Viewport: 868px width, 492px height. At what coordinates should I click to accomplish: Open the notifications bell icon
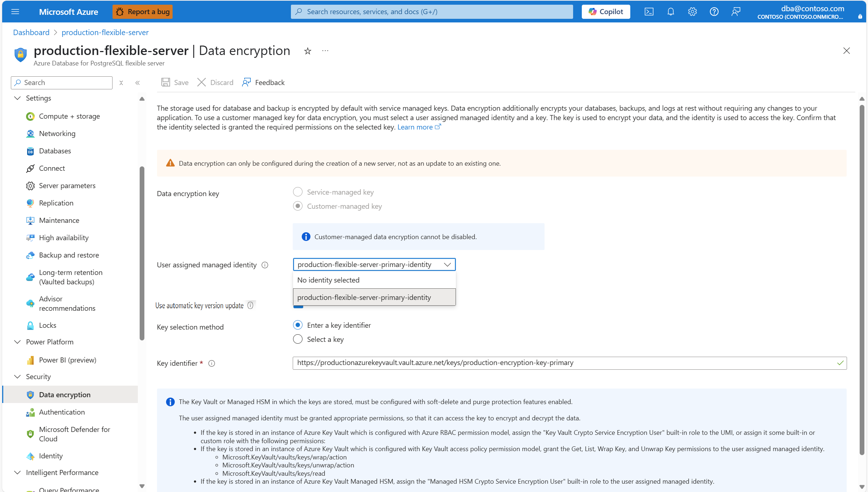670,12
